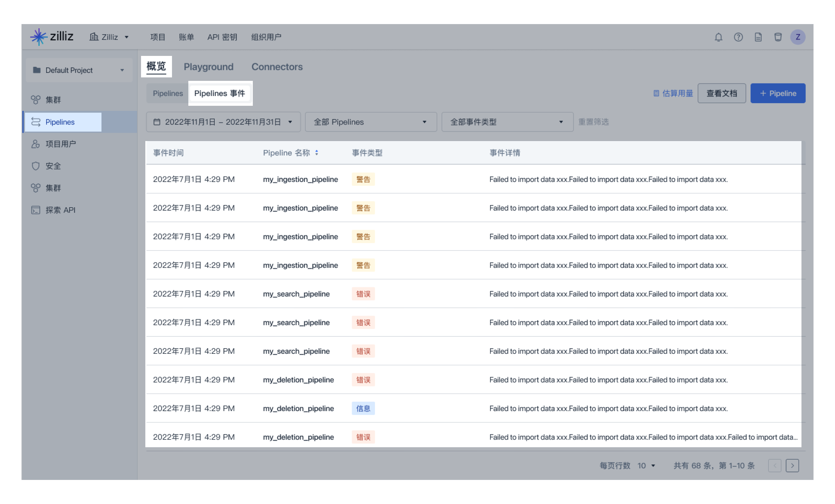This screenshot has width=835, height=504.
Task: Click the + Pipeline button
Action: pyautogui.click(x=778, y=93)
